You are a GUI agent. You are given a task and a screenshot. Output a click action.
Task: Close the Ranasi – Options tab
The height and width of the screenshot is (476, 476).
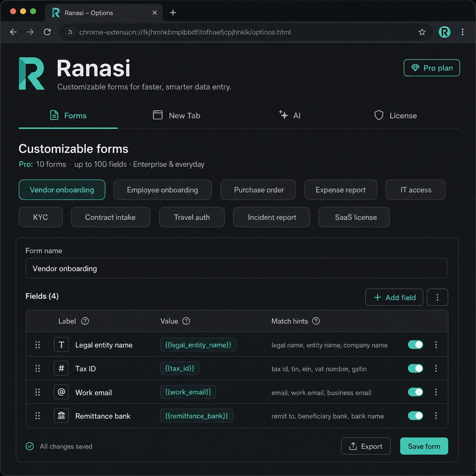(154, 13)
